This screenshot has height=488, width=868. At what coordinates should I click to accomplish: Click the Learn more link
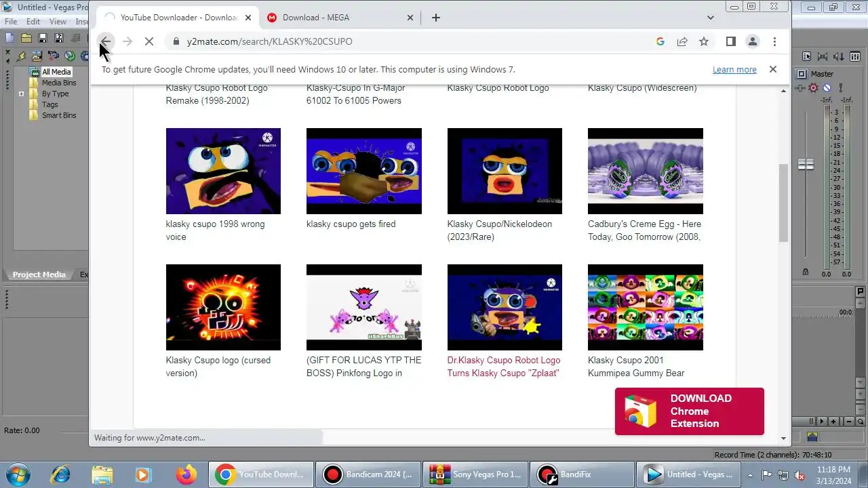734,69
